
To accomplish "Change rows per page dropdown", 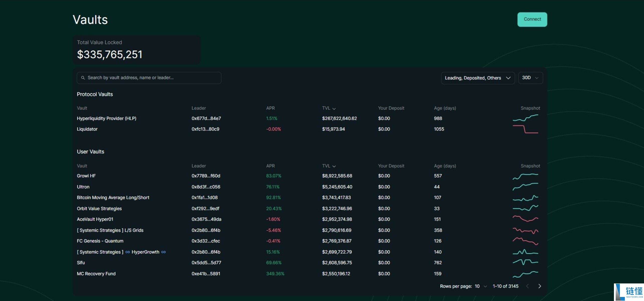I will [481, 286].
